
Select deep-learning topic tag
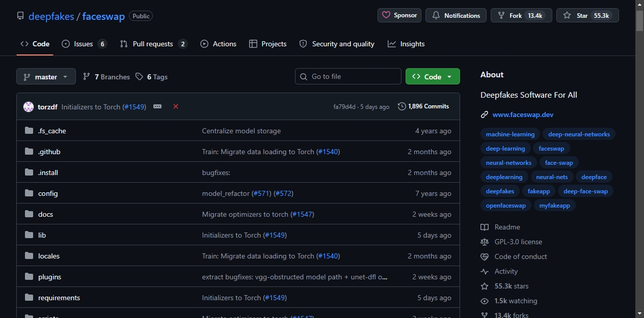[x=505, y=149]
